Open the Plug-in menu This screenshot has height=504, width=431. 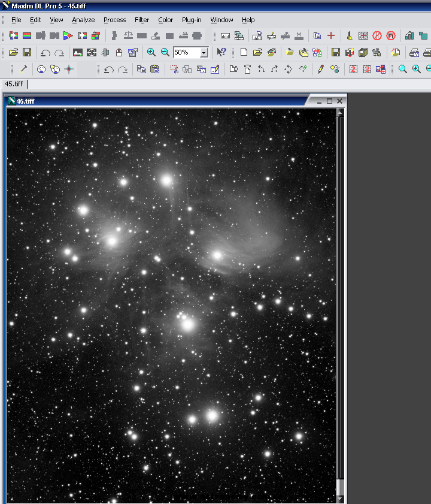pos(192,20)
